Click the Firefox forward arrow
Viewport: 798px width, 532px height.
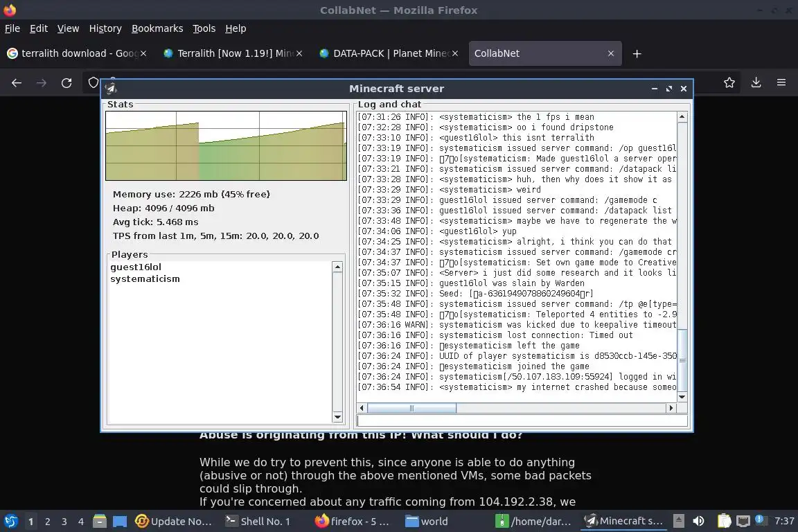pyautogui.click(x=42, y=83)
